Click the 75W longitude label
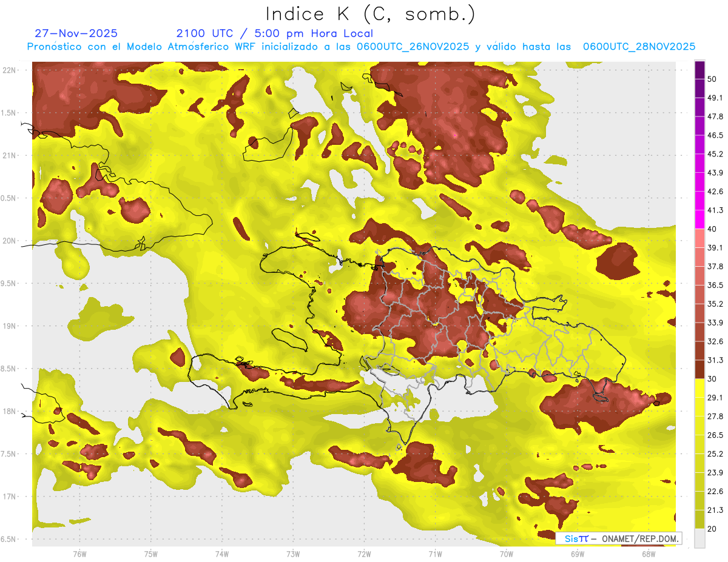Image resolution: width=728 pixels, height=562 pixels. (150, 554)
